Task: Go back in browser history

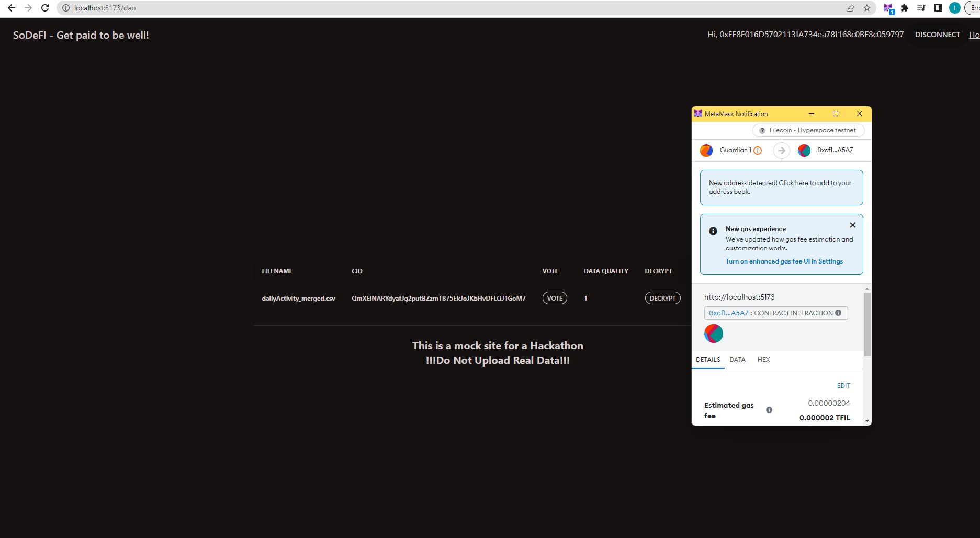Action: point(12,8)
